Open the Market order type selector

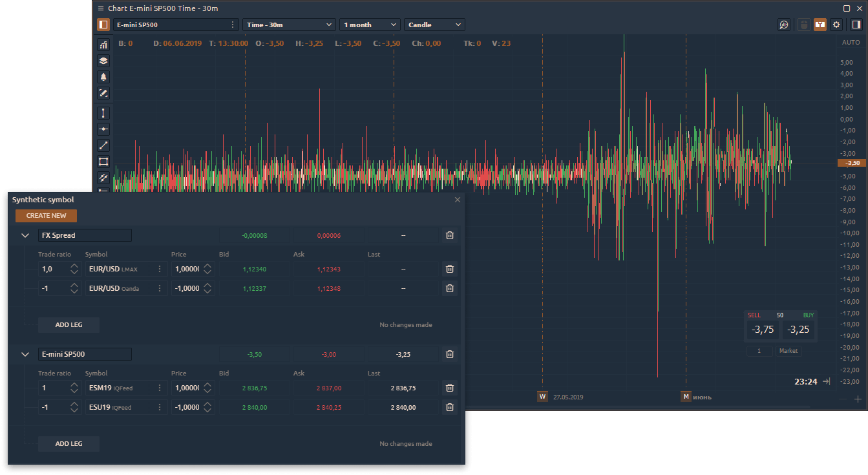point(789,351)
